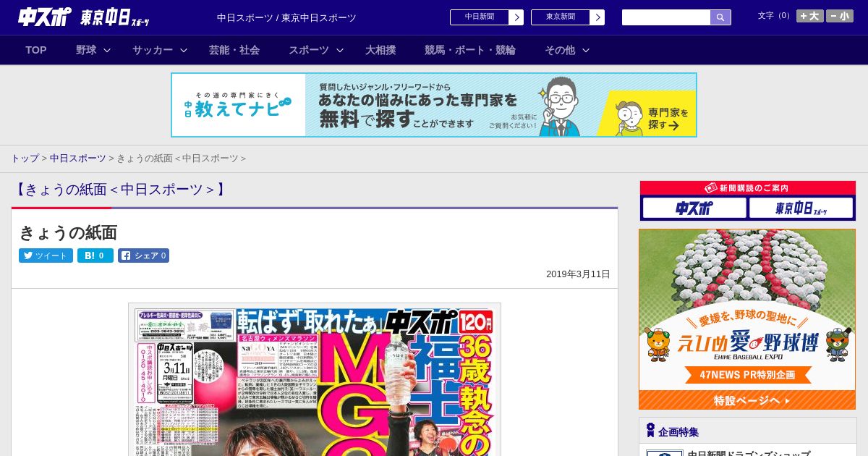The height and width of the screenshot is (456, 868).
Task: Click the 中スポ logo in the header
Action: [45, 17]
